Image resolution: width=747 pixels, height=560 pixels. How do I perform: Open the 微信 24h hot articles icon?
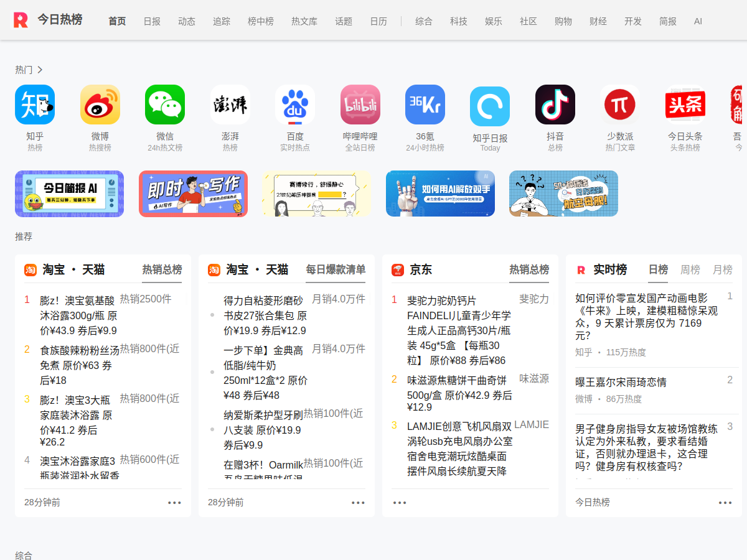[165, 105]
